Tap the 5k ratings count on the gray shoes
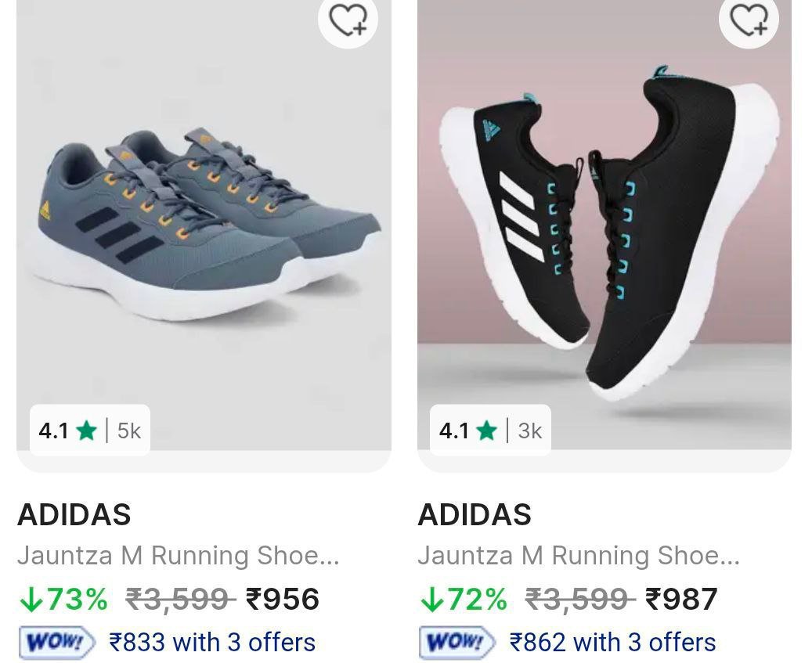 tap(129, 430)
